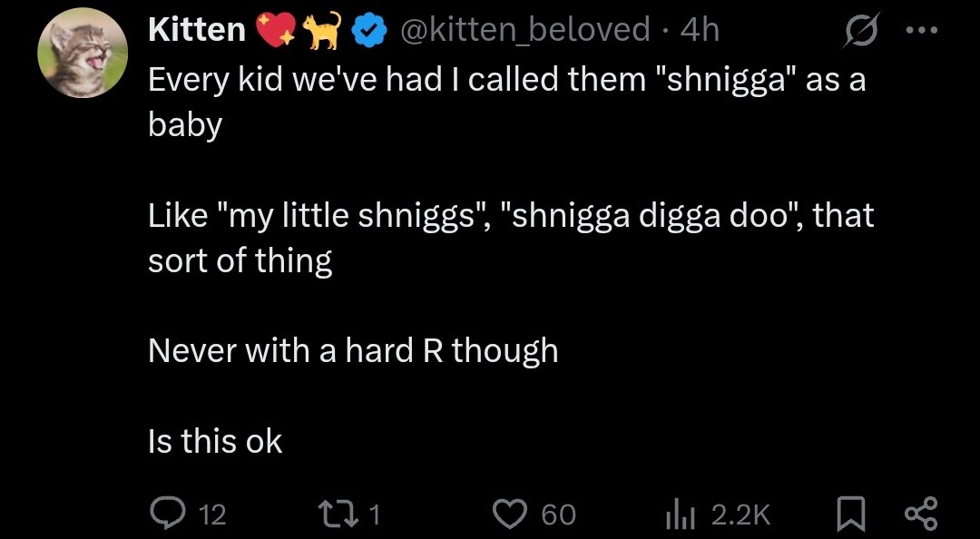Click the blue verified checkmark badge
The width and height of the screenshot is (980, 539).
[366, 30]
